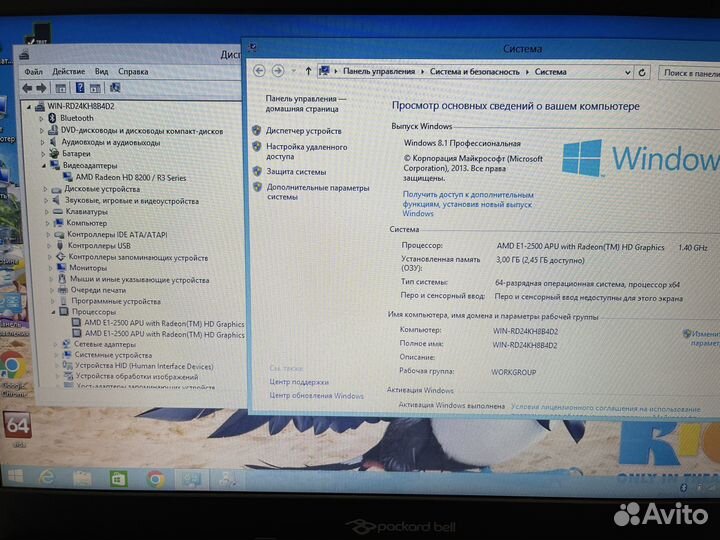Click the blue help icon in Device Manager toolbar

click(x=79, y=88)
